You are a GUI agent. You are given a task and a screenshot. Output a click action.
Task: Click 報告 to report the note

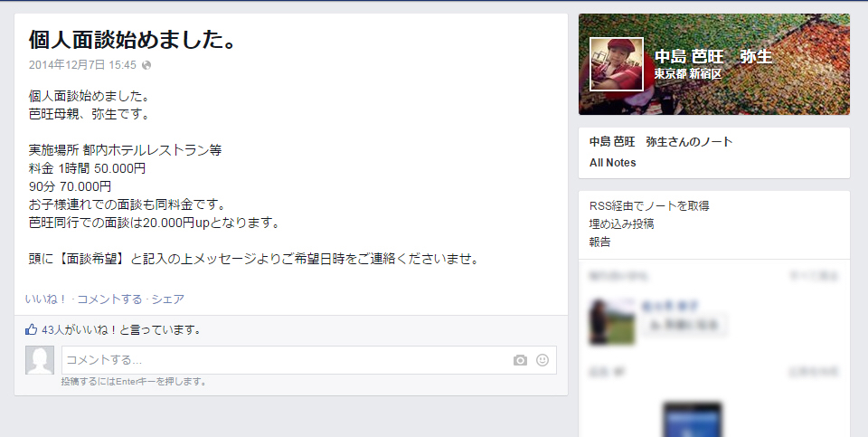(x=600, y=242)
